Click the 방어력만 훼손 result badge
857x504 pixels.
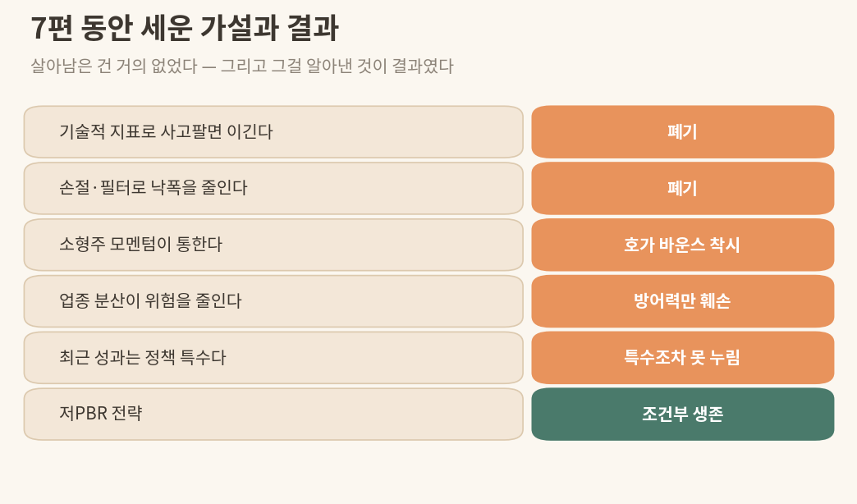pyautogui.click(x=683, y=301)
